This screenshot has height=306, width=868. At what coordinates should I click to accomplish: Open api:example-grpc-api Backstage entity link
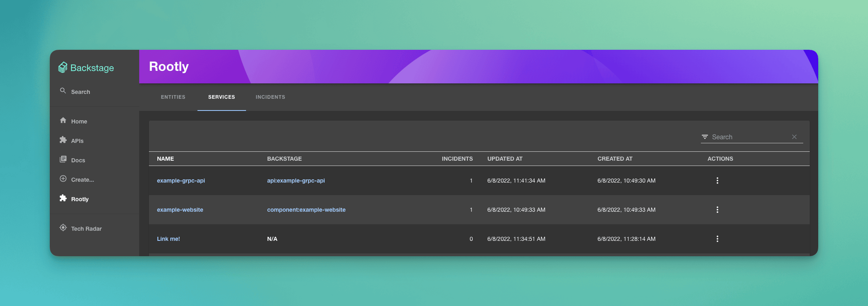pos(296,181)
